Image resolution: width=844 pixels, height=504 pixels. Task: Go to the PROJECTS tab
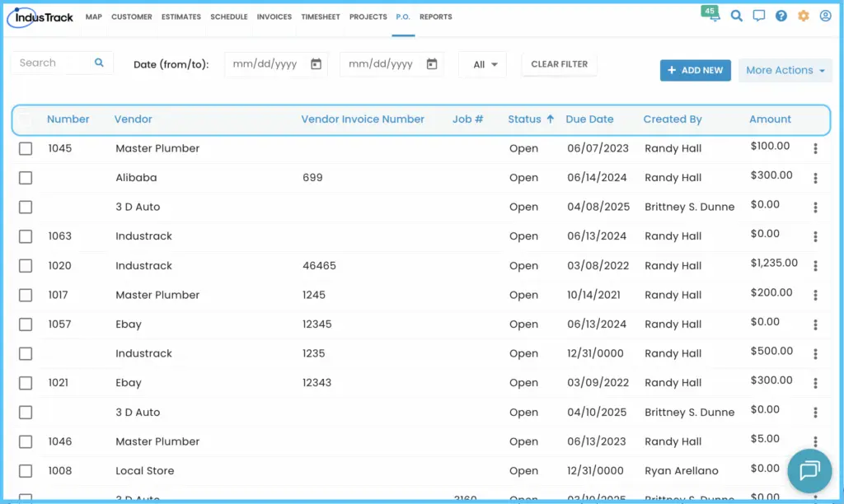(368, 16)
